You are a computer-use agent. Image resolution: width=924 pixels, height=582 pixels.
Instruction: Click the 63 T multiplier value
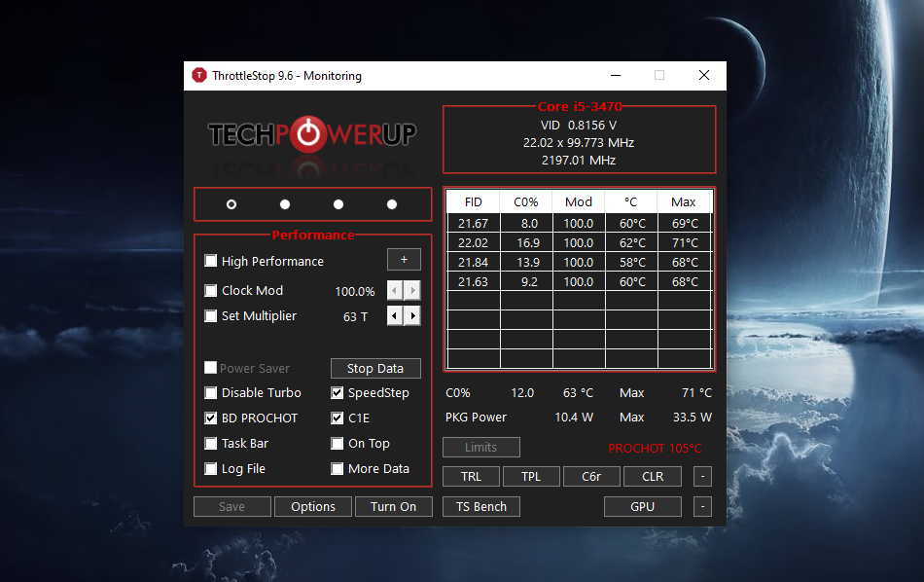pyautogui.click(x=355, y=316)
